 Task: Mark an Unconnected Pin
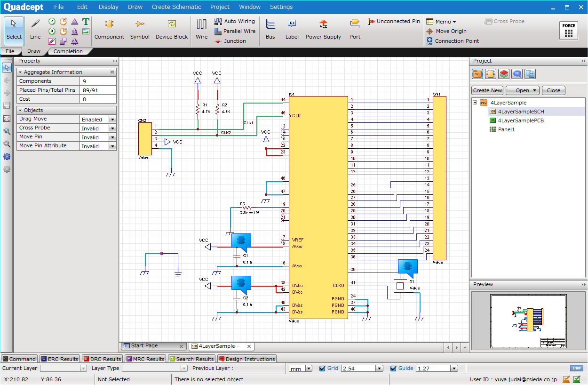(394, 22)
